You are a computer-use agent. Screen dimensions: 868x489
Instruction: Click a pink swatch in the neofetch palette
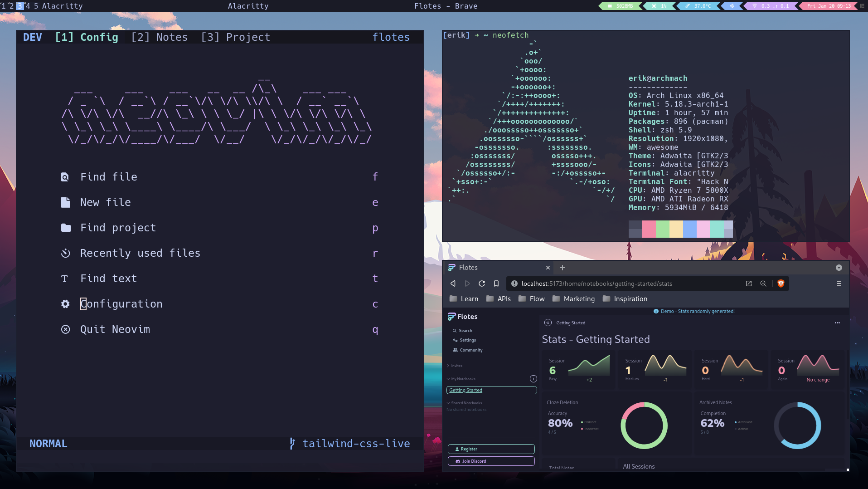point(648,229)
